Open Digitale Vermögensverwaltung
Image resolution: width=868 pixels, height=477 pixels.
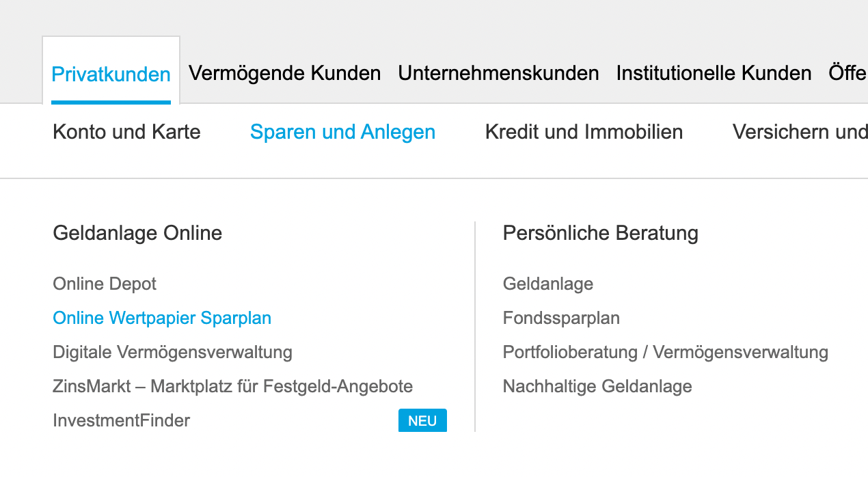pos(172,352)
